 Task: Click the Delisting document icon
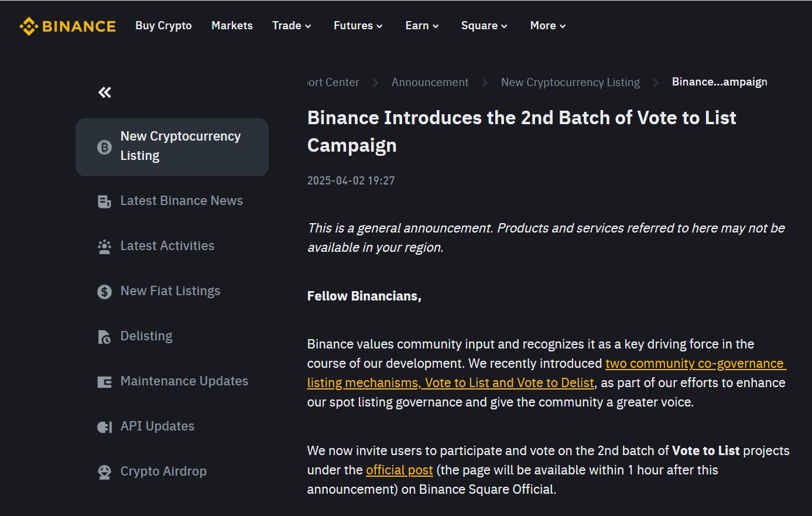[104, 337]
